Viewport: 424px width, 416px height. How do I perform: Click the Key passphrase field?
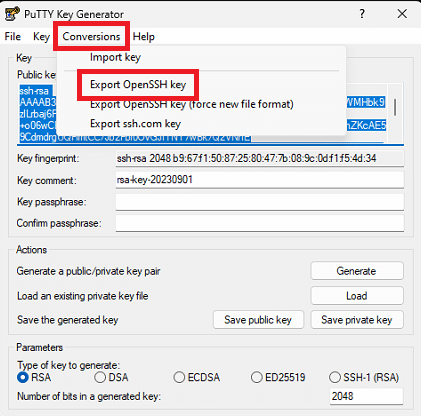click(260, 202)
